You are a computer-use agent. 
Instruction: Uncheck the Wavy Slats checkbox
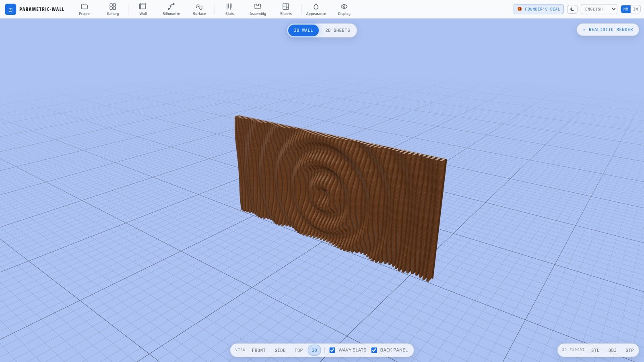(332, 350)
